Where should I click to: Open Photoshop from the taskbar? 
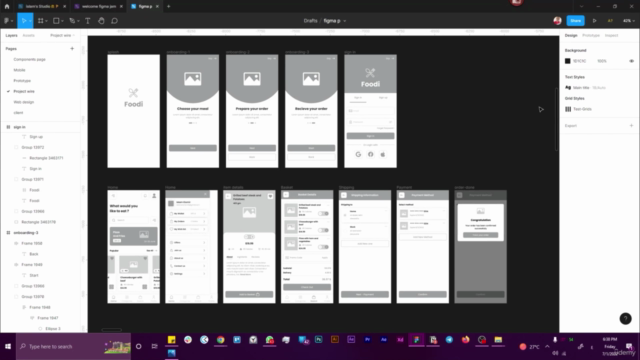(x=318, y=340)
